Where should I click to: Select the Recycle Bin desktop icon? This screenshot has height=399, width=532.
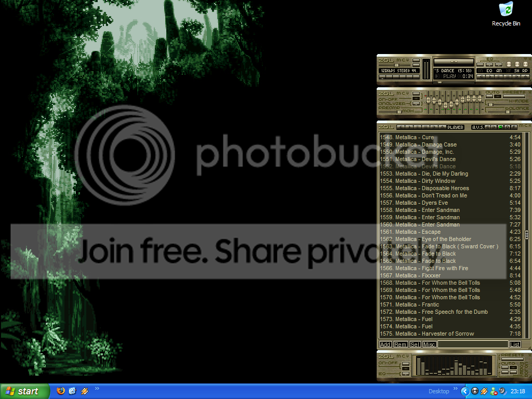click(x=506, y=14)
